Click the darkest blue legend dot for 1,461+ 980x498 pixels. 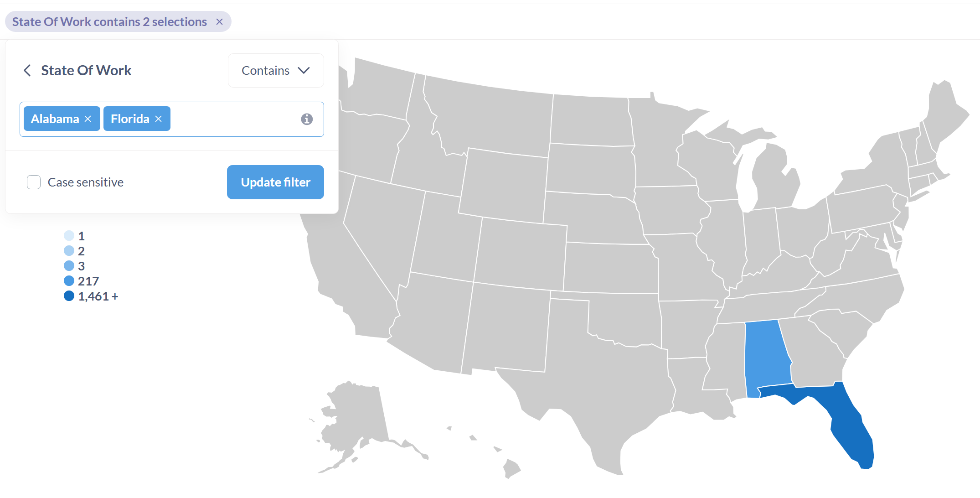click(x=69, y=296)
